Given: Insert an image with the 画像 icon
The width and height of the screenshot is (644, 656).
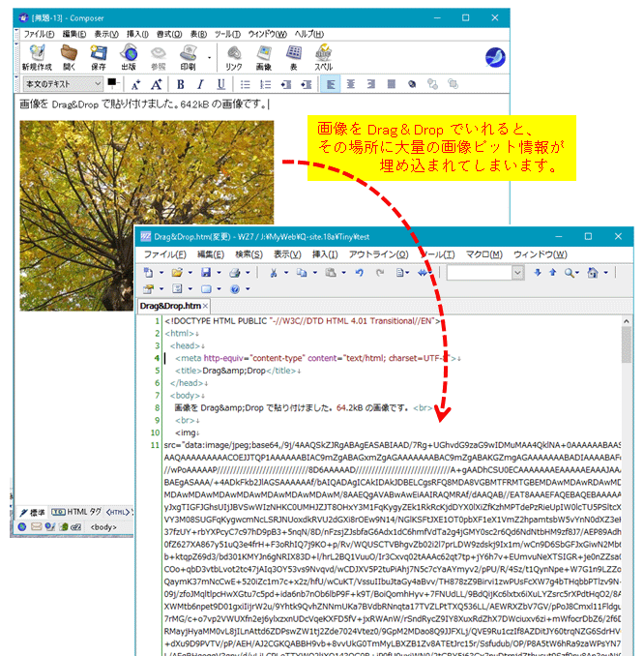Looking at the screenshot, I should [x=264, y=57].
